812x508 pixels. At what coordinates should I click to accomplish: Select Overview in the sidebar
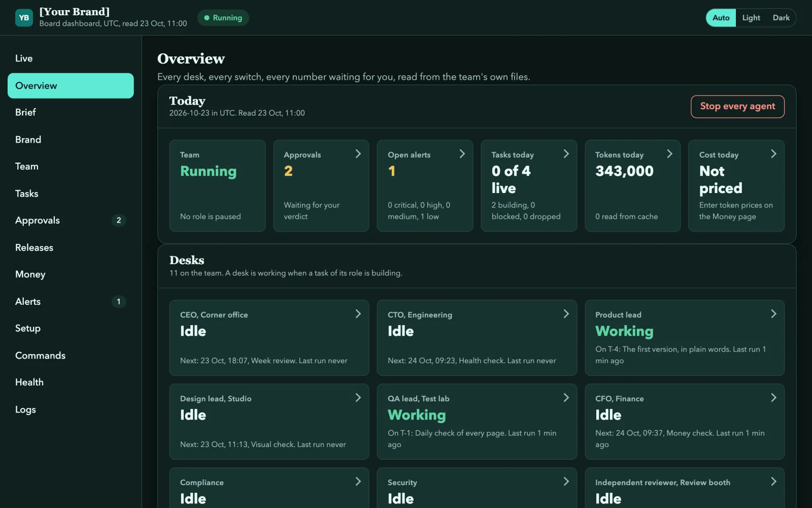click(x=71, y=86)
